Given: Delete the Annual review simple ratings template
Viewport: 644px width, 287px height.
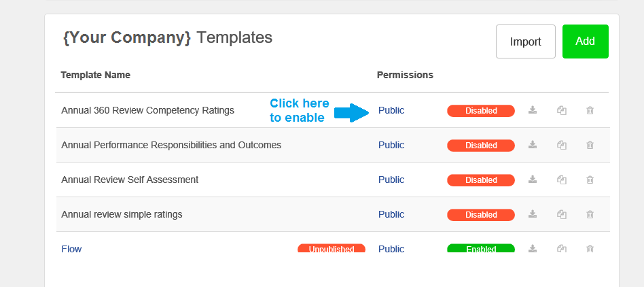Looking at the screenshot, I should pyautogui.click(x=590, y=214).
